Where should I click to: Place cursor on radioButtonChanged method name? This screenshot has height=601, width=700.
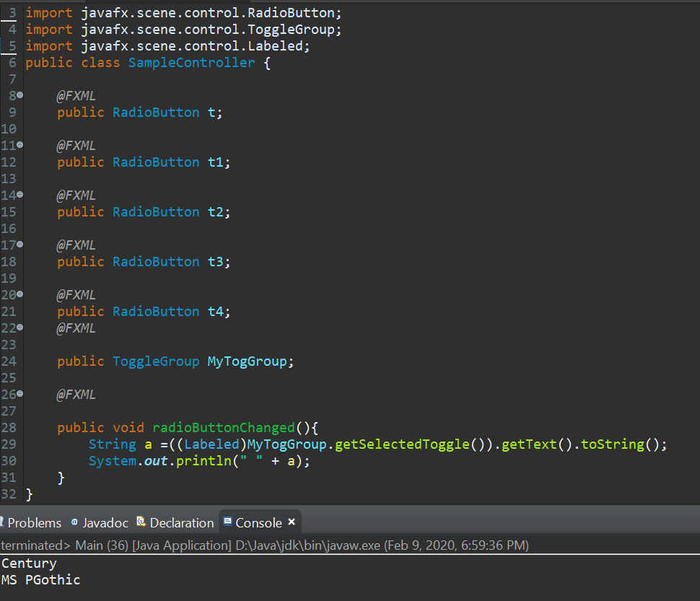pos(224,427)
